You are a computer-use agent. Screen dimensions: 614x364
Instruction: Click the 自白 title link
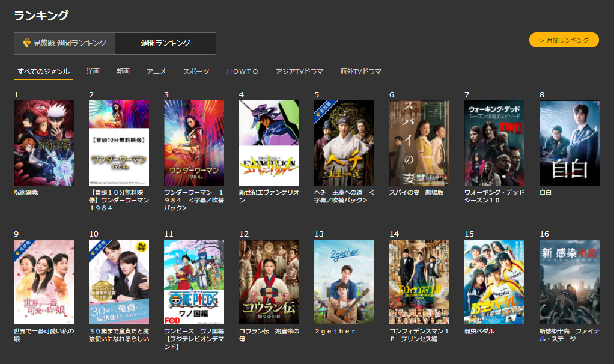click(x=546, y=192)
